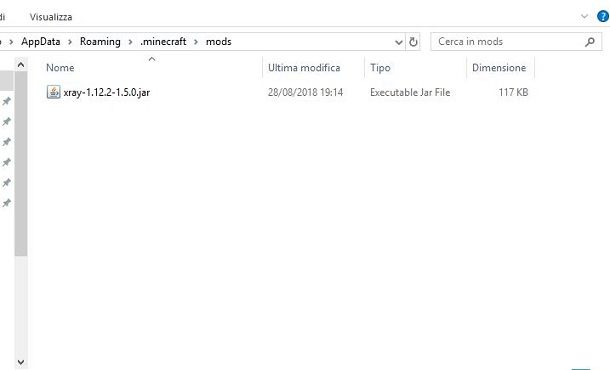This screenshot has height=370, width=610.
Task: Expand the chevron after Roaming breadcrumb
Action: (130, 42)
